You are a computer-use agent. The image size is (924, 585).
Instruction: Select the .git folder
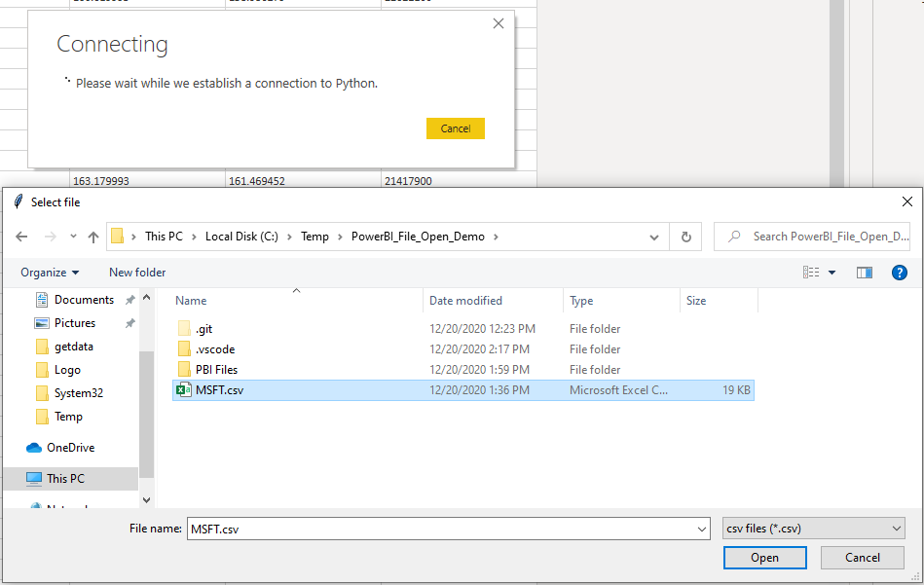(x=203, y=329)
